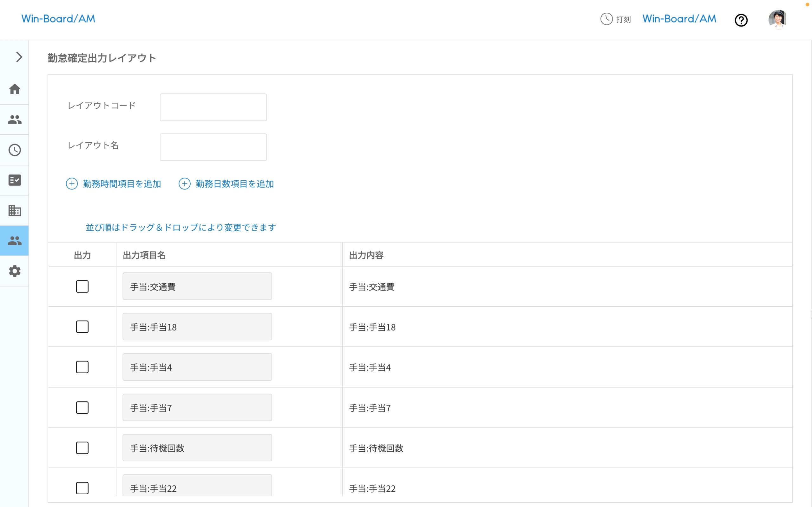Open the building organization icon in sidebar

coord(14,210)
